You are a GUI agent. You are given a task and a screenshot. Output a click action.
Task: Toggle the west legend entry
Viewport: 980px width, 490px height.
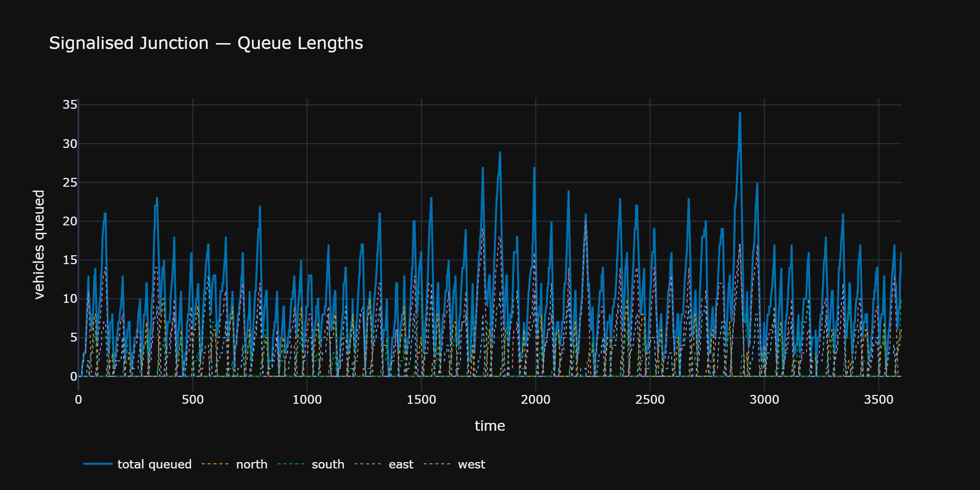point(454,464)
